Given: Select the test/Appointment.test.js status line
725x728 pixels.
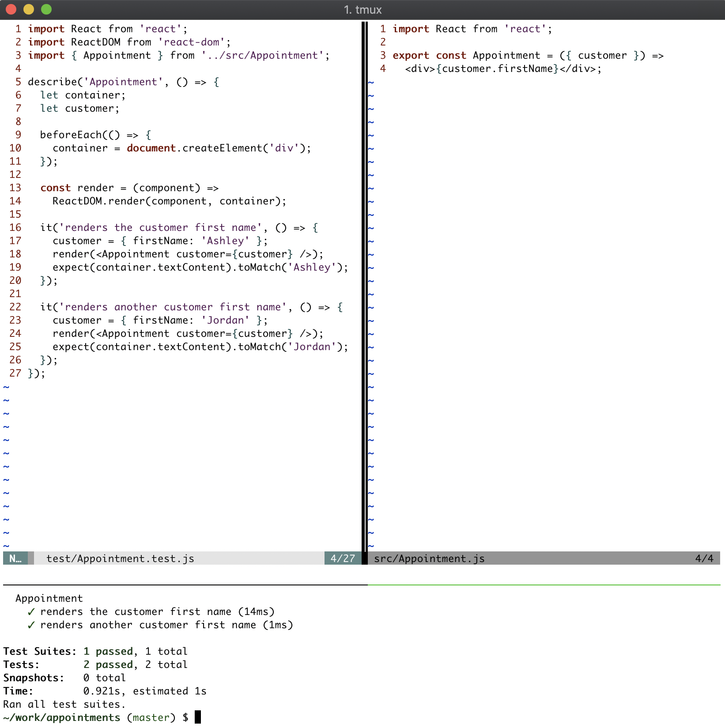Looking at the screenshot, I should [120, 558].
